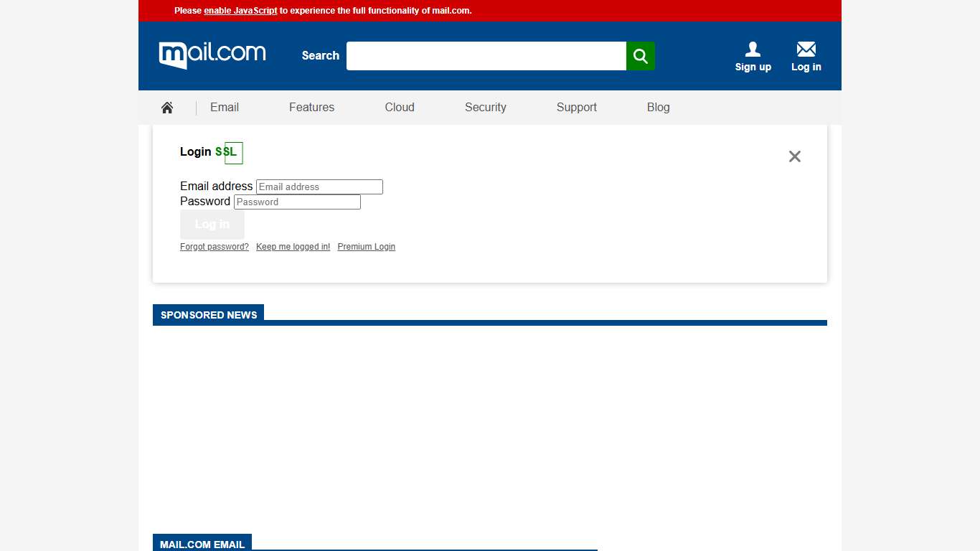Click the enable JavaScript link in the banner
Image resolution: width=980 pixels, height=551 pixels.
pos(240,11)
